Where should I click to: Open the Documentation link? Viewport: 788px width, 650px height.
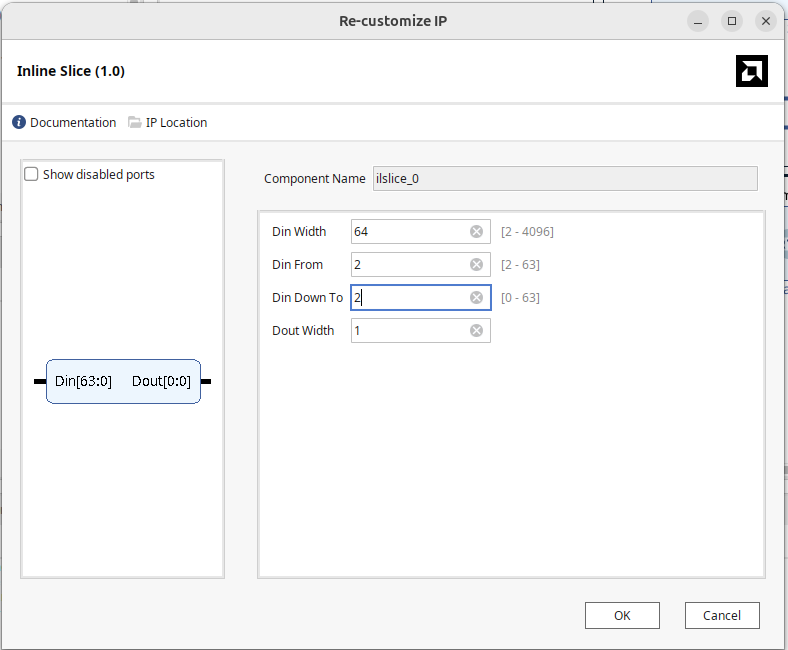click(73, 123)
